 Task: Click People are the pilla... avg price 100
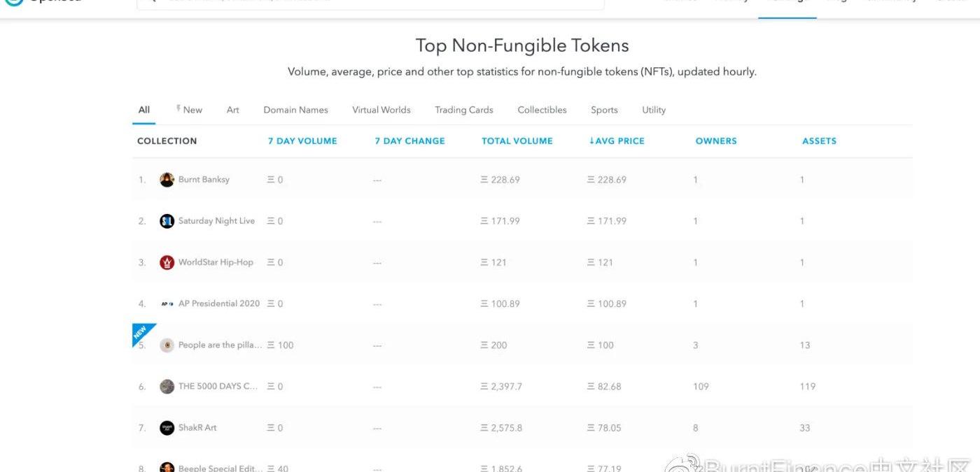601,345
